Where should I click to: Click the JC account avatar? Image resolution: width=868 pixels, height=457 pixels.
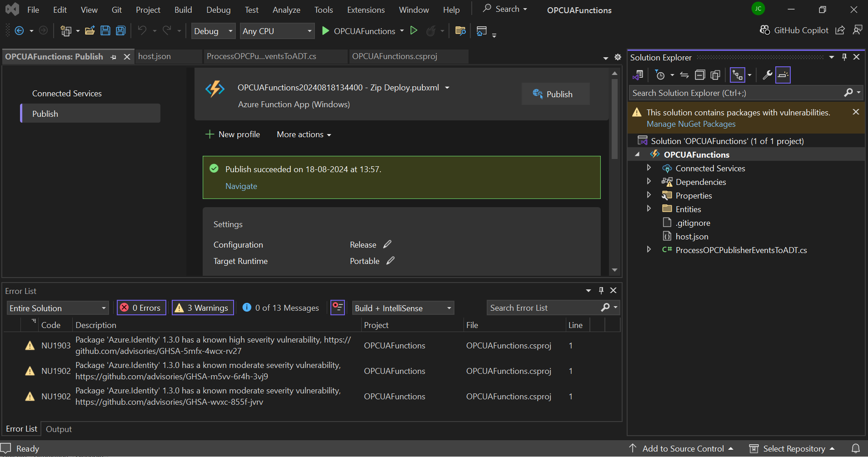[758, 9]
